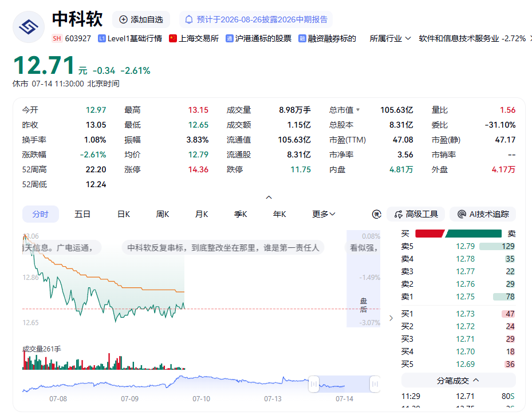Click the 11:29 trade record row

coord(458,396)
